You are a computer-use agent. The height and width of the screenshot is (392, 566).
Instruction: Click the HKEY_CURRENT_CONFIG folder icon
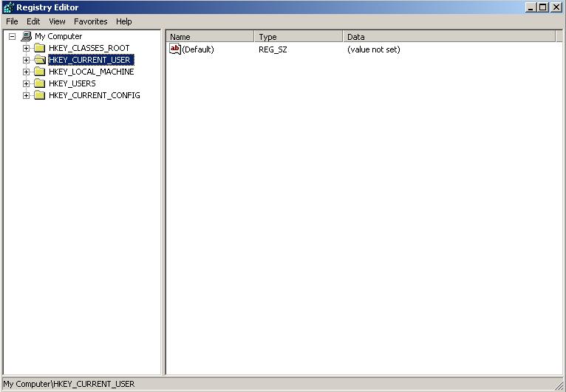pyautogui.click(x=39, y=95)
